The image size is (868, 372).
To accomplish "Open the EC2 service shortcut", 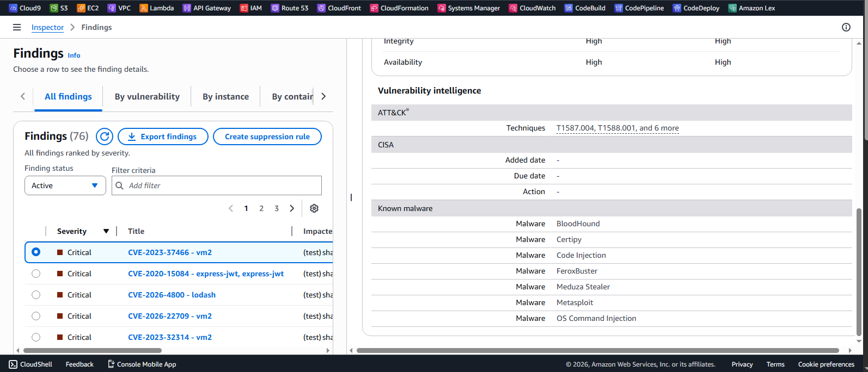I will coord(88,8).
